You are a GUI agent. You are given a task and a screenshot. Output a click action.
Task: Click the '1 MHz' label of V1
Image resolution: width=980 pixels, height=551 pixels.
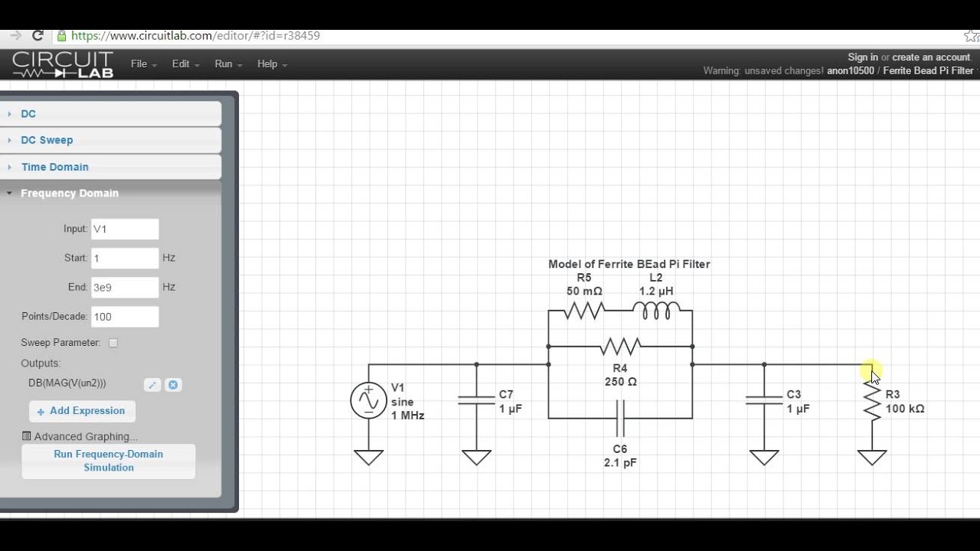[x=407, y=416]
